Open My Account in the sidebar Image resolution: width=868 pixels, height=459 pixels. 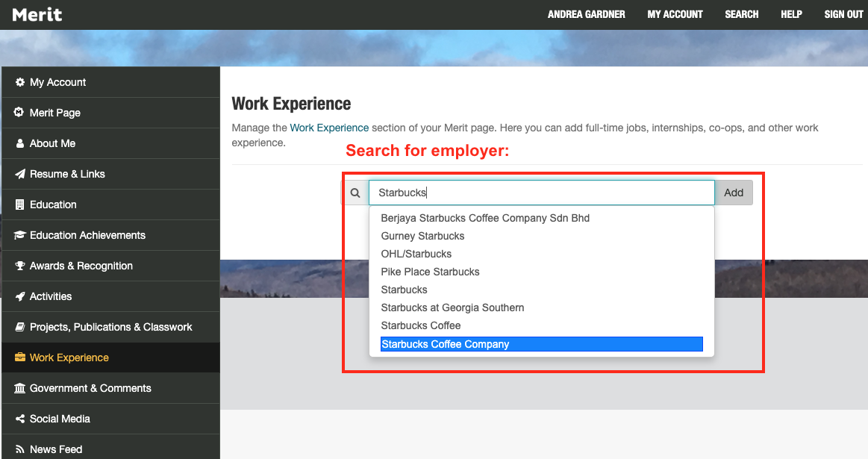[110, 82]
